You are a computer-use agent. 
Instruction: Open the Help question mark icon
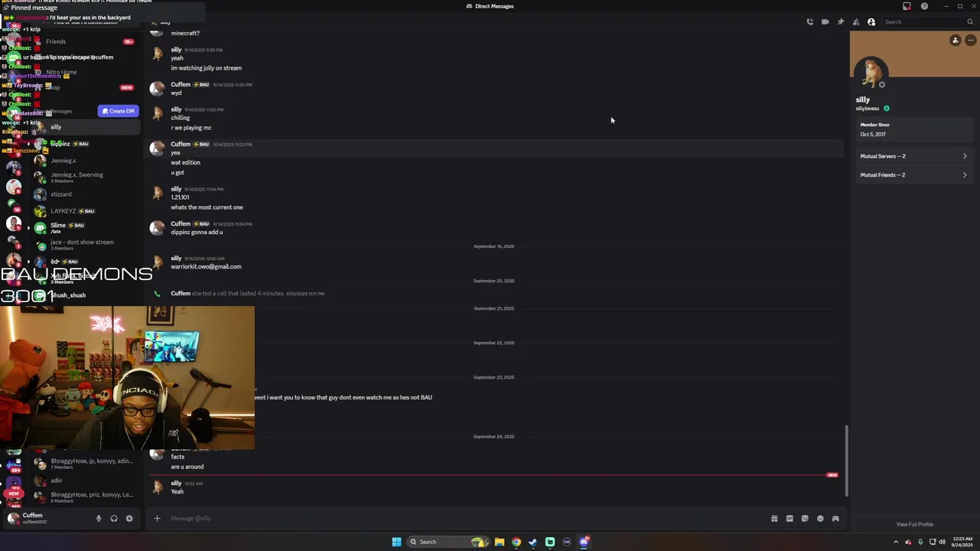(924, 6)
